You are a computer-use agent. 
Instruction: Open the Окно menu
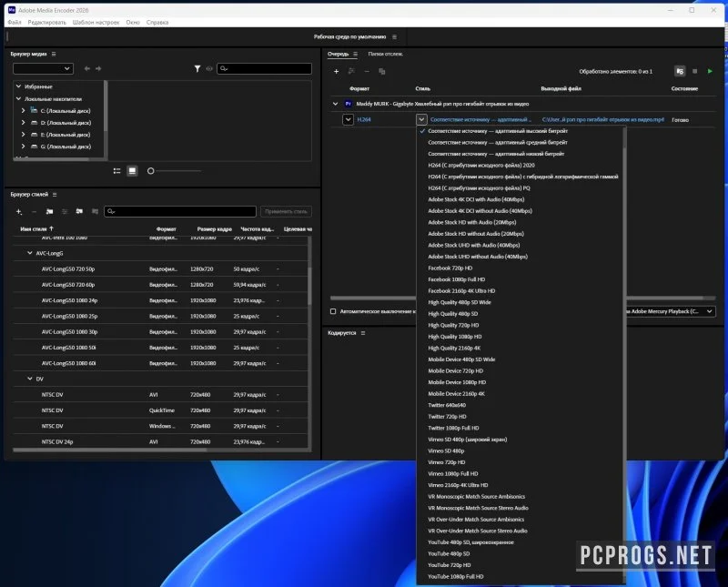pos(133,22)
